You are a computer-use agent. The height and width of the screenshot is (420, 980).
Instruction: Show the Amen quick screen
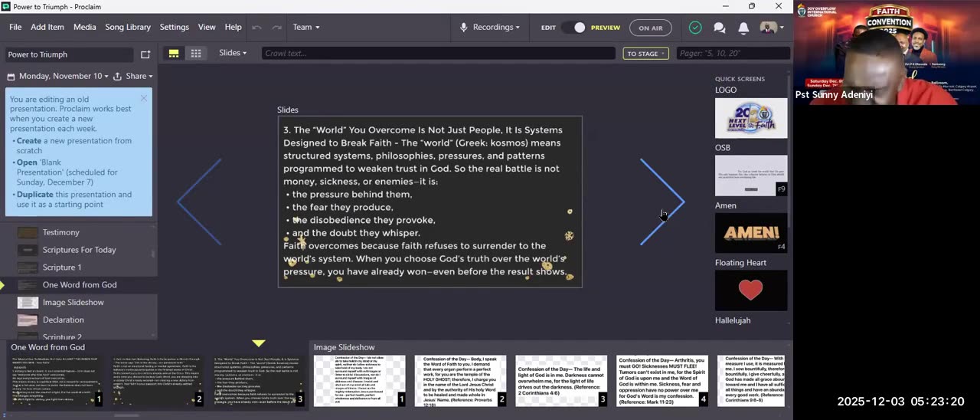[x=750, y=233]
